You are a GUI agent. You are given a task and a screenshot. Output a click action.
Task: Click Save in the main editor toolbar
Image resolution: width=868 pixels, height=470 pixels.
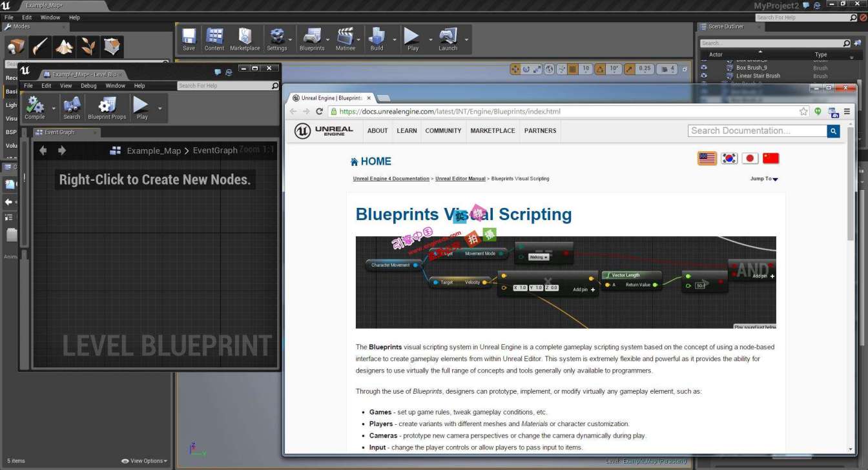[x=189, y=39]
